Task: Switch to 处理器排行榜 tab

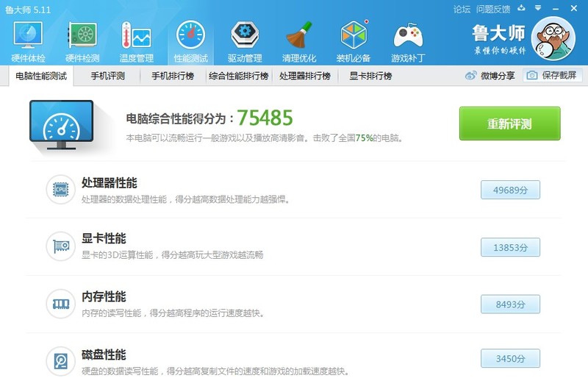Action: tap(305, 76)
